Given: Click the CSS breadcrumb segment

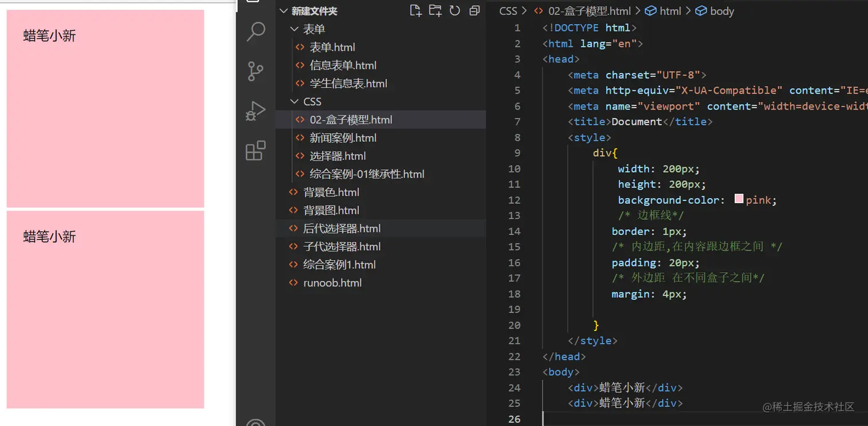Looking at the screenshot, I should click(508, 11).
